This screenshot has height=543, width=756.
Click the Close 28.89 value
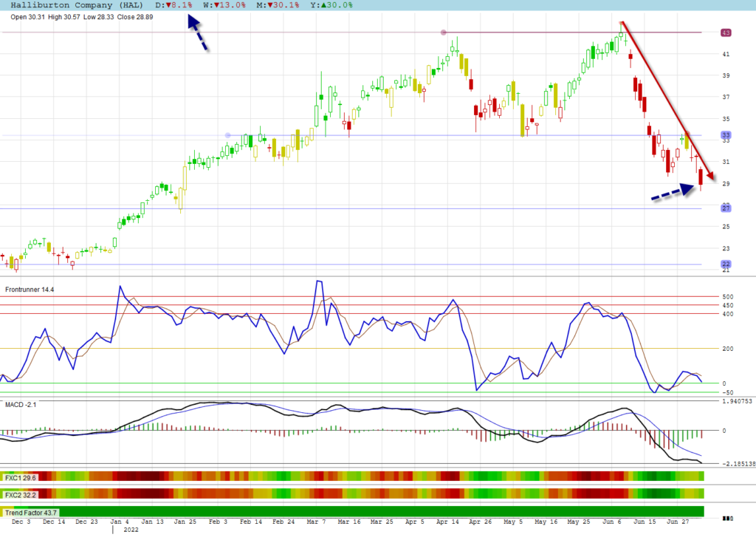135,17
